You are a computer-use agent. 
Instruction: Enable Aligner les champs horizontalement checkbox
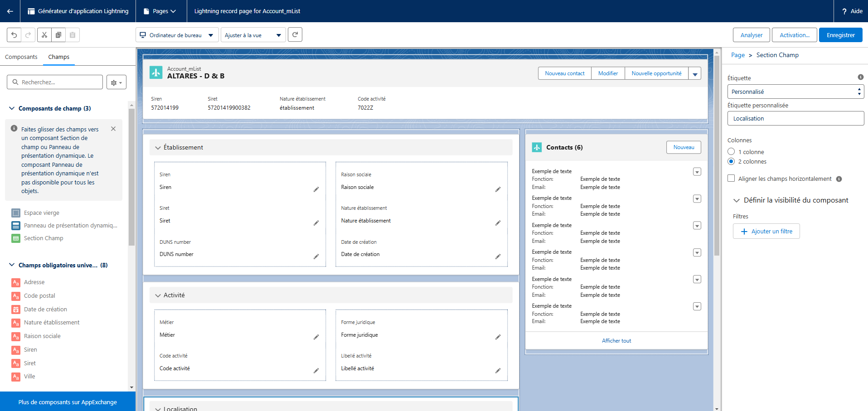[x=731, y=179]
